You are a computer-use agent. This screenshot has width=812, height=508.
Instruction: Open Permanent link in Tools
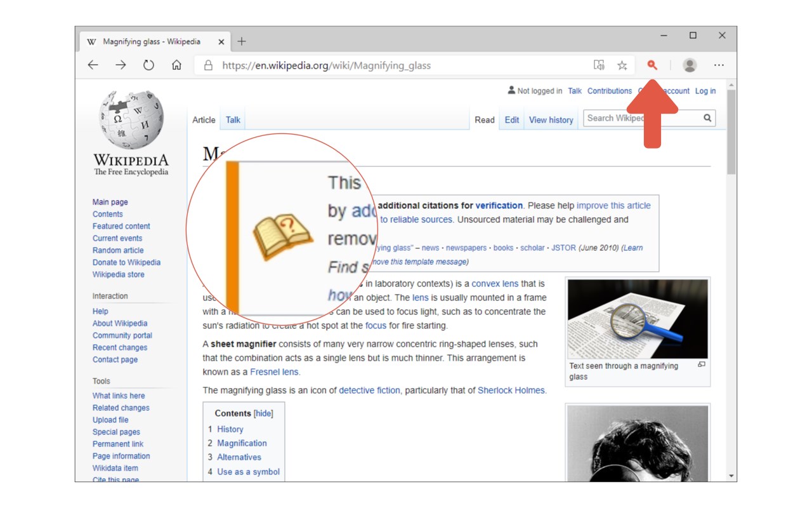tap(118, 444)
